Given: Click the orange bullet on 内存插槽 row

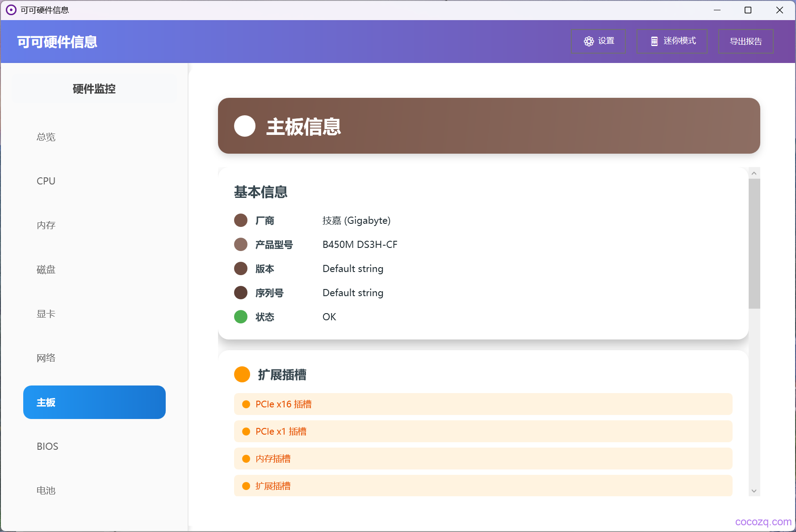Looking at the screenshot, I should (x=246, y=459).
